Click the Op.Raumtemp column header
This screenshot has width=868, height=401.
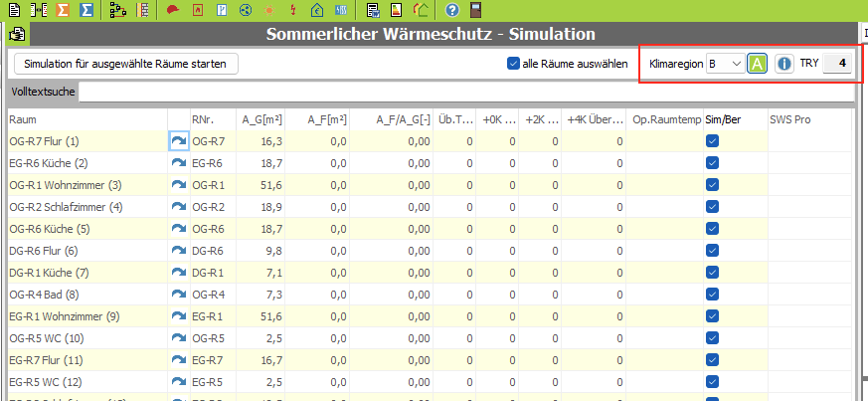click(665, 119)
